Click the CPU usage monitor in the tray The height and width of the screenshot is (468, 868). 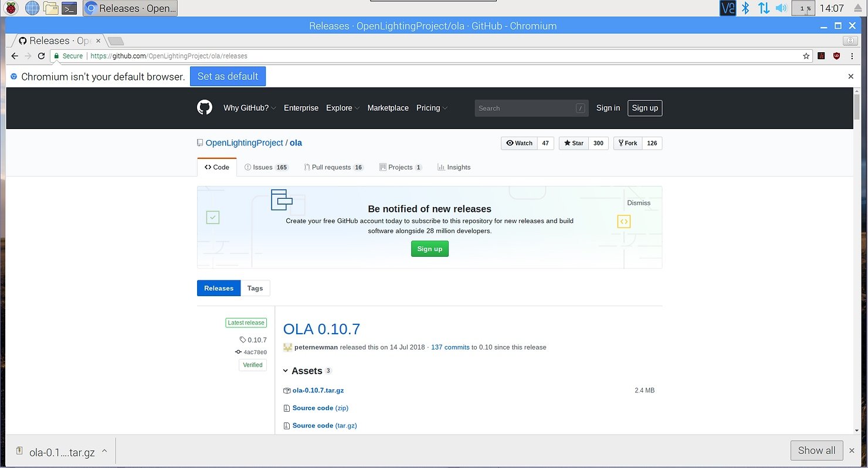[803, 8]
